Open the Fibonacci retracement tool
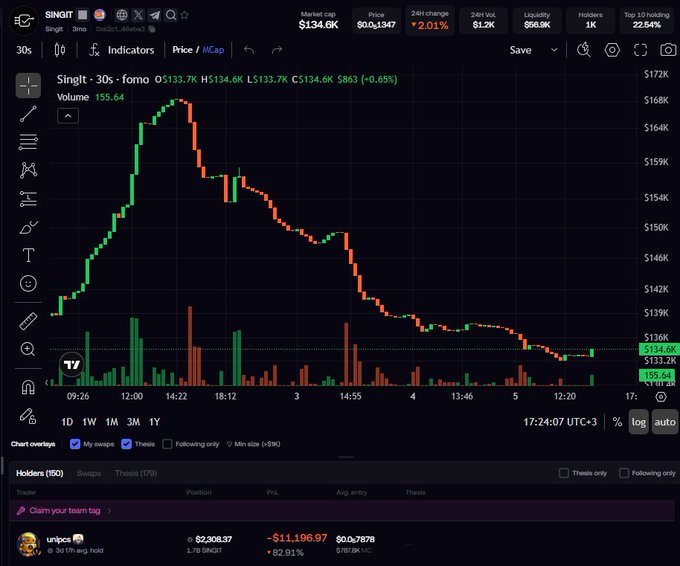Viewport: 680px width, 566px height. pos(28,142)
